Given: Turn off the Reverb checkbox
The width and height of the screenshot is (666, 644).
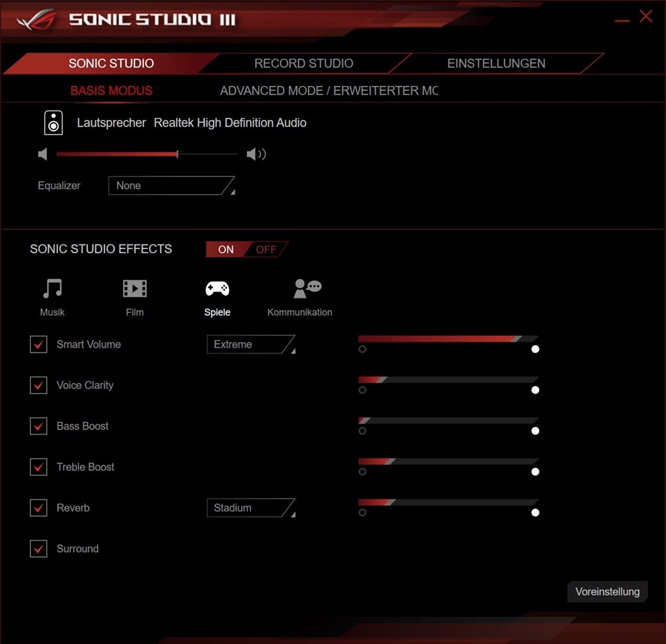Looking at the screenshot, I should pyautogui.click(x=39, y=507).
